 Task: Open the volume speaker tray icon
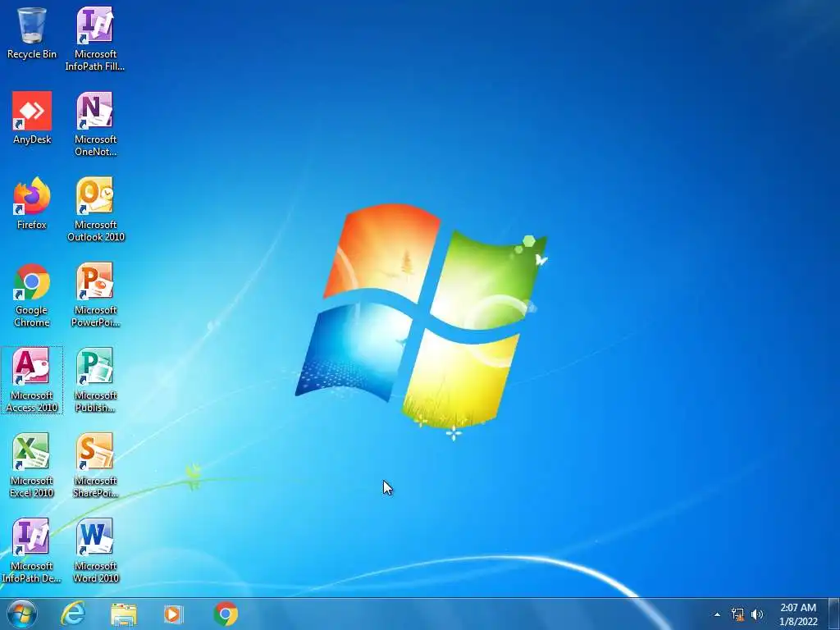click(757, 614)
